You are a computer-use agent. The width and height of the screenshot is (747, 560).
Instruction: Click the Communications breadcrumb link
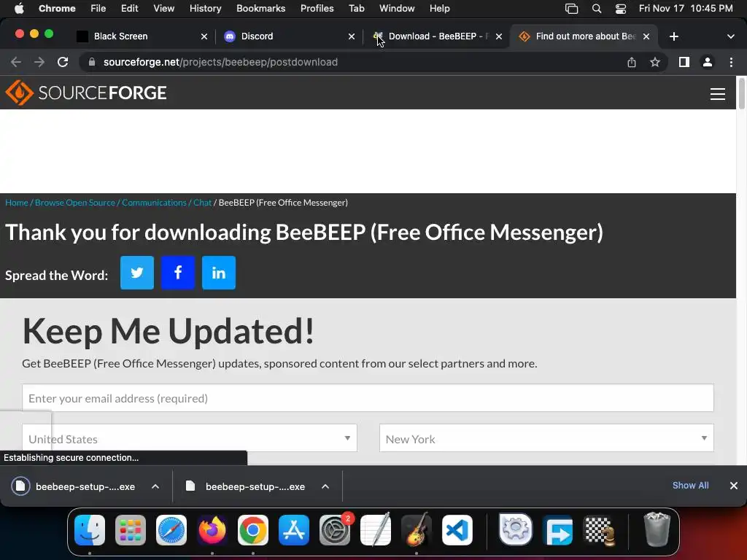pyautogui.click(x=154, y=203)
